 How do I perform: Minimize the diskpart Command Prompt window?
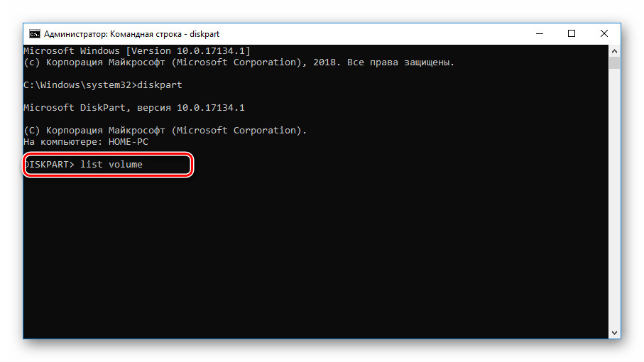point(539,33)
